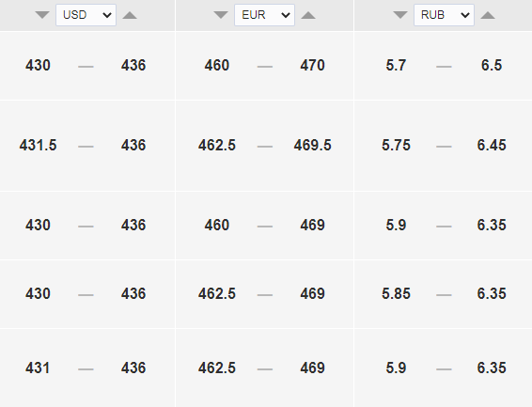Click the 5.75 RUB buy rate
Image resolution: width=532 pixels, height=407 pixels.
(396, 146)
